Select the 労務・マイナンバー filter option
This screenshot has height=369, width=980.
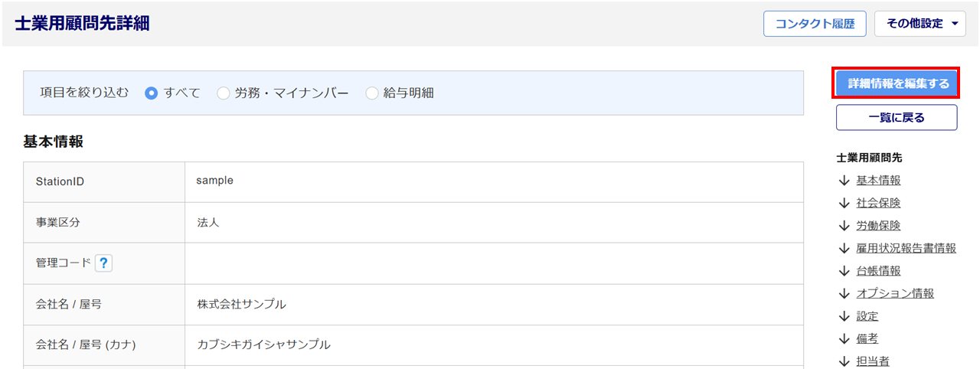224,93
